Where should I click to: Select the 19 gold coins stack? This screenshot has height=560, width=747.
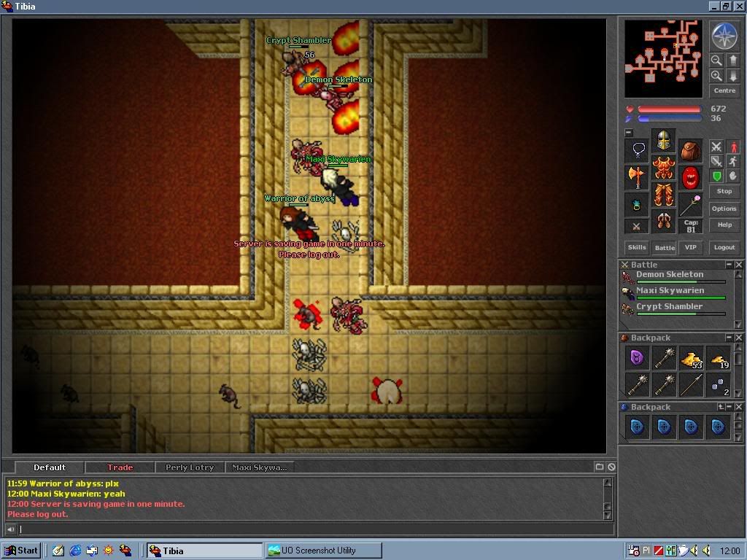point(719,357)
